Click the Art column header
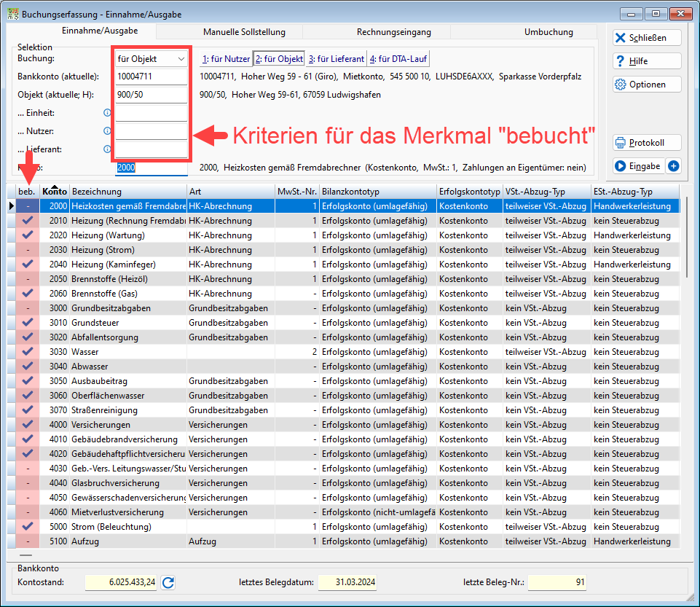The height and width of the screenshot is (607, 700). pyautogui.click(x=230, y=192)
